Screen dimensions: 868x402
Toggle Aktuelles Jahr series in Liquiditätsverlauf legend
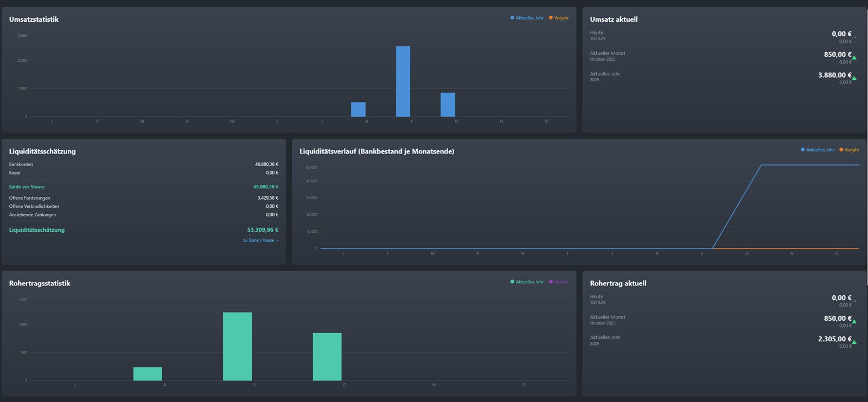(x=818, y=150)
